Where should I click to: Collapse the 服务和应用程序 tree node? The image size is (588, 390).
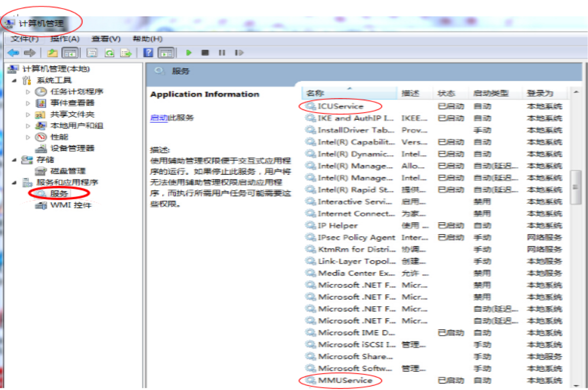[14, 183]
